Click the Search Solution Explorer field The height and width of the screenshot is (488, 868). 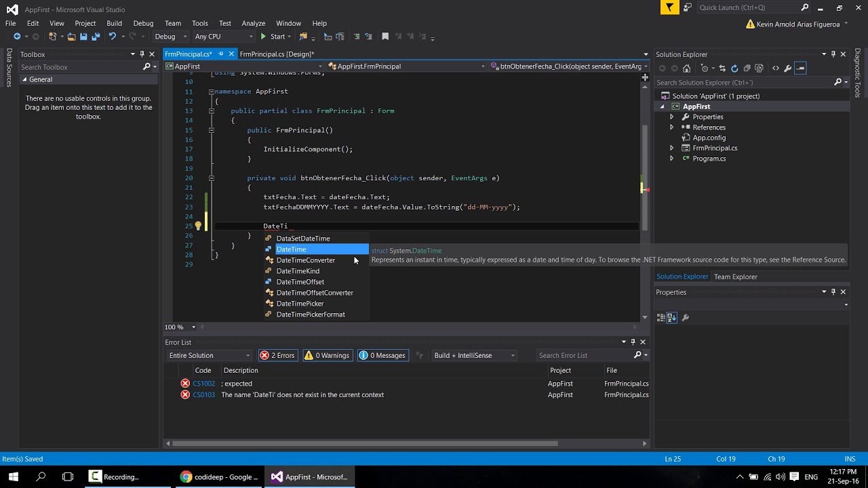coord(745,83)
